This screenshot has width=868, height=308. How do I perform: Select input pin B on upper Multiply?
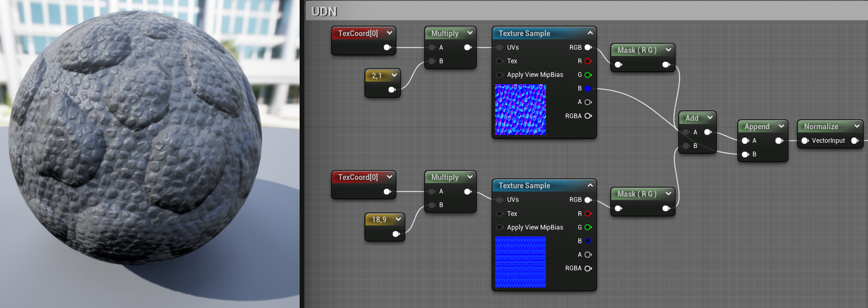(432, 61)
